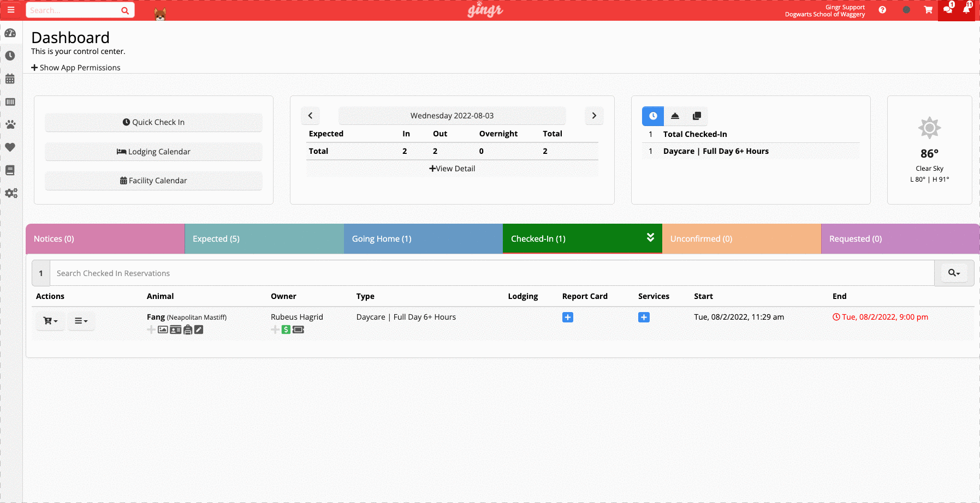Open Fang's ID card icon
The image size is (980, 503).
[175, 330]
